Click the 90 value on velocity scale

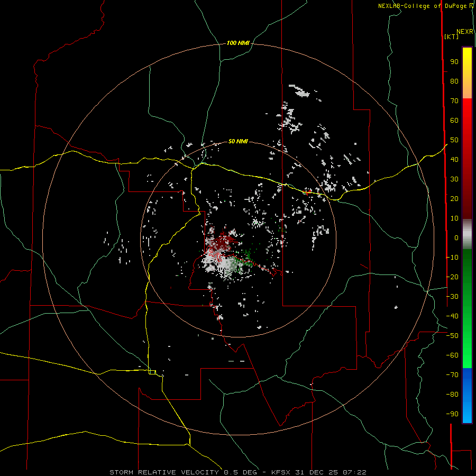454,62
